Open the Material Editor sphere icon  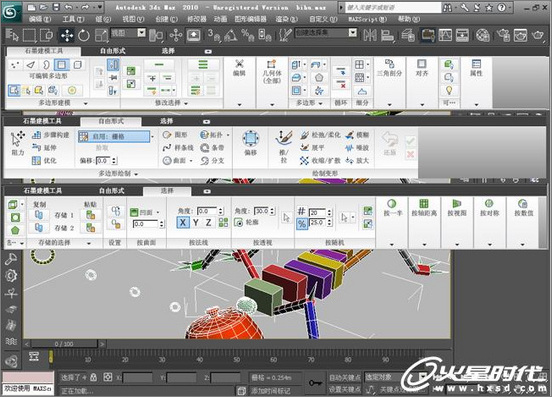(483, 35)
